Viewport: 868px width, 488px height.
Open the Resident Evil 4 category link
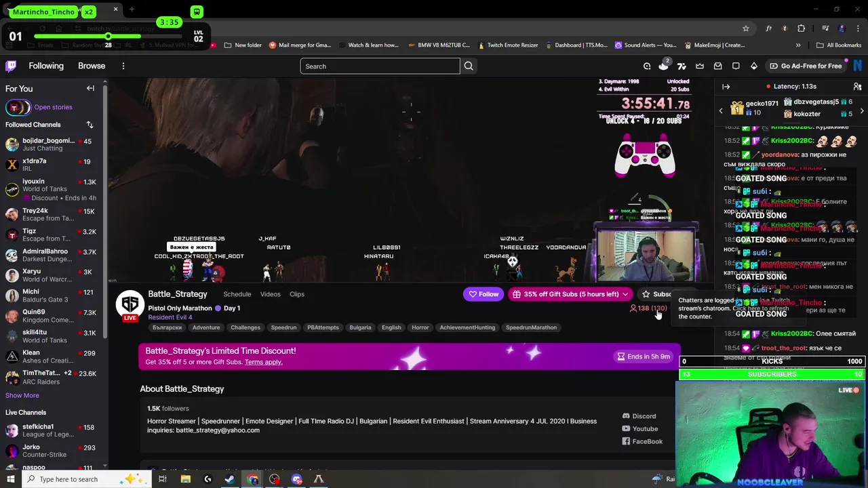pyautogui.click(x=170, y=317)
